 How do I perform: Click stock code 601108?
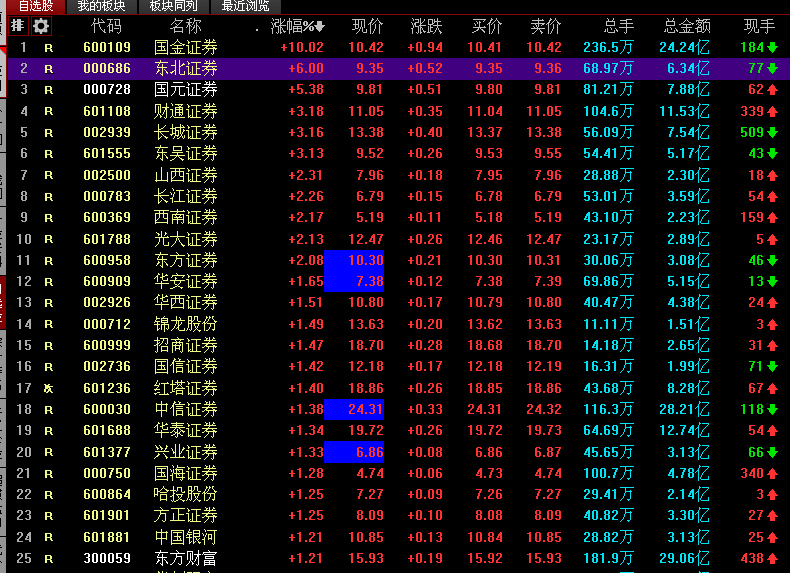pyautogui.click(x=107, y=111)
